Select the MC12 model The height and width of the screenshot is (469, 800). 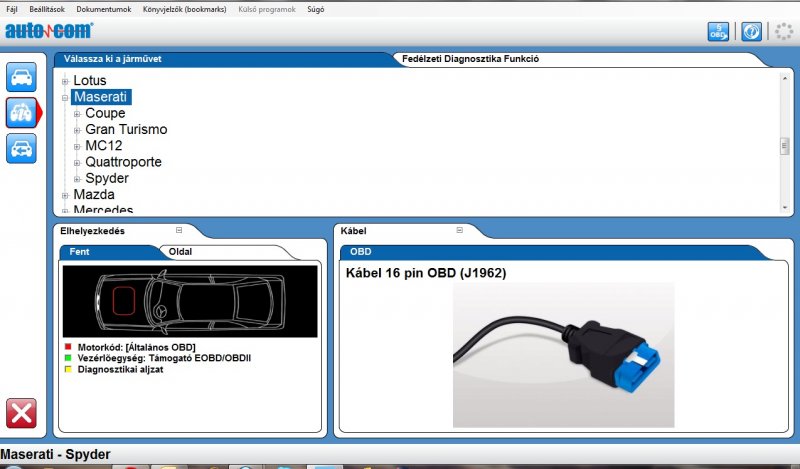pos(104,146)
